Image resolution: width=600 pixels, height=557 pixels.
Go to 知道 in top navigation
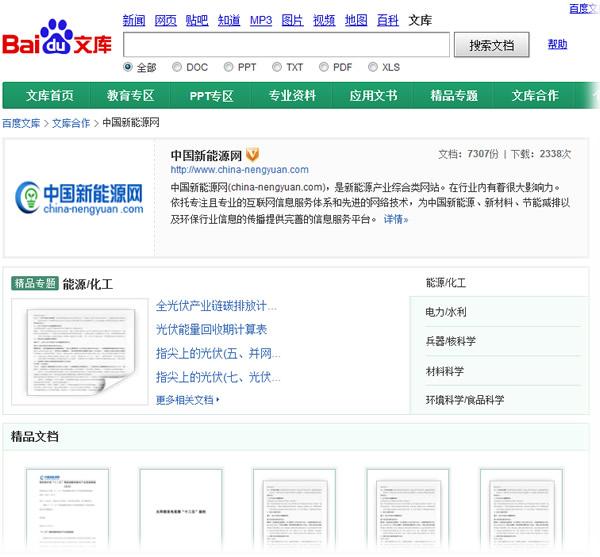tap(229, 20)
